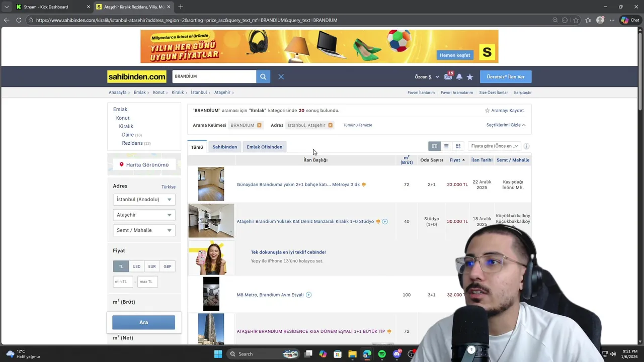Open the browser tab list chevron
Image resolution: width=644 pixels, height=362 pixels.
pyautogui.click(x=7, y=7)
